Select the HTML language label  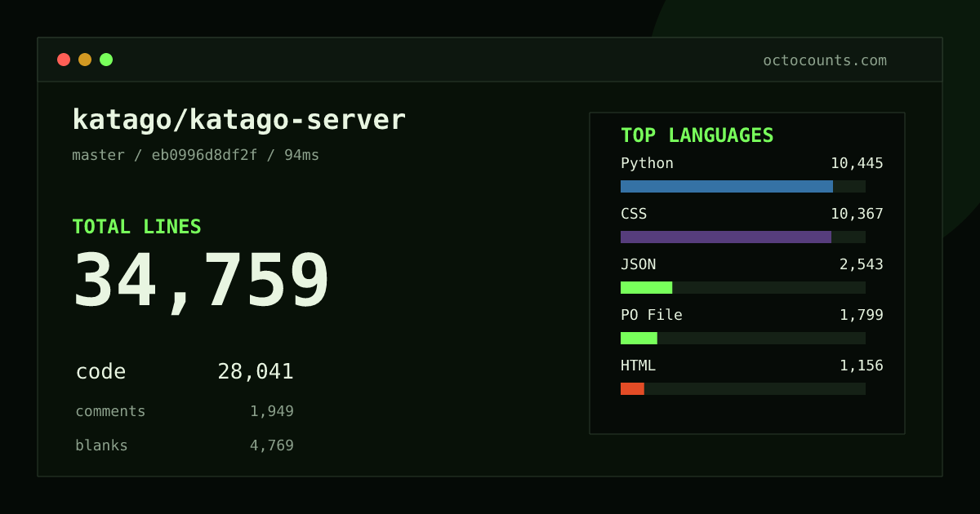[x=638, y=366]
